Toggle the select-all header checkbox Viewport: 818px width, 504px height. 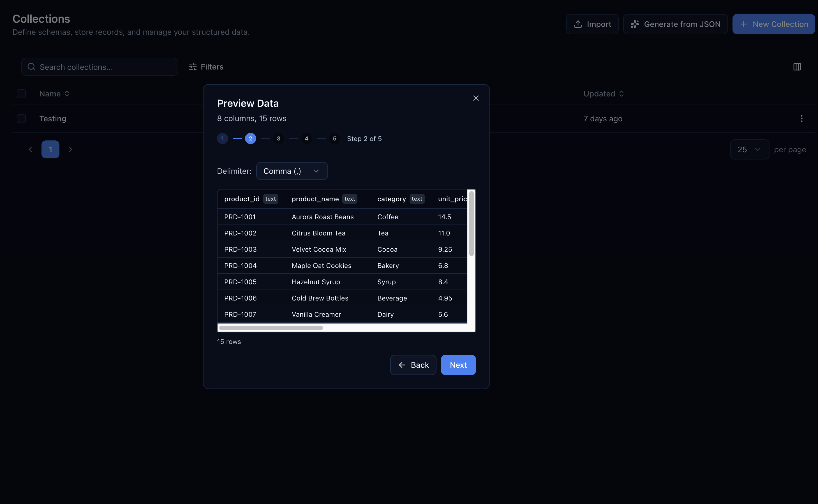[21, 94]
